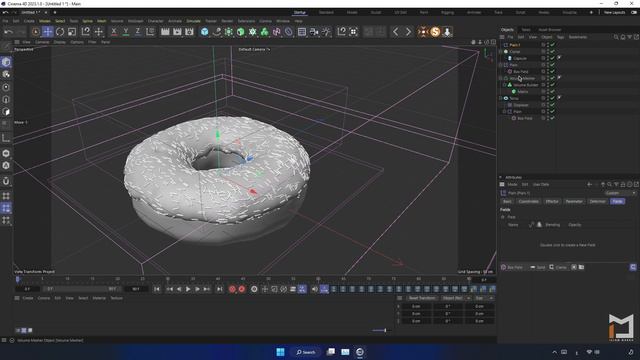Toggle the Matrix enable checkmark
Screen dimensions: 640x360
[x=553, y=91]
